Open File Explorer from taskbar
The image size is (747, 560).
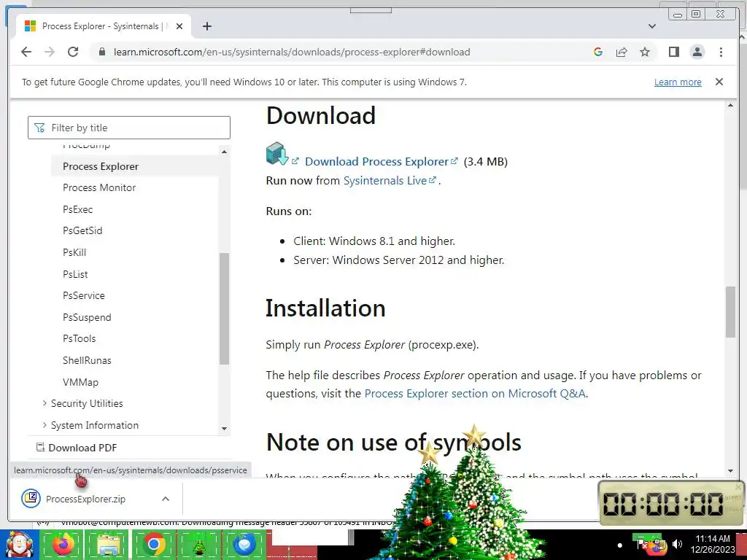point(109,545)
